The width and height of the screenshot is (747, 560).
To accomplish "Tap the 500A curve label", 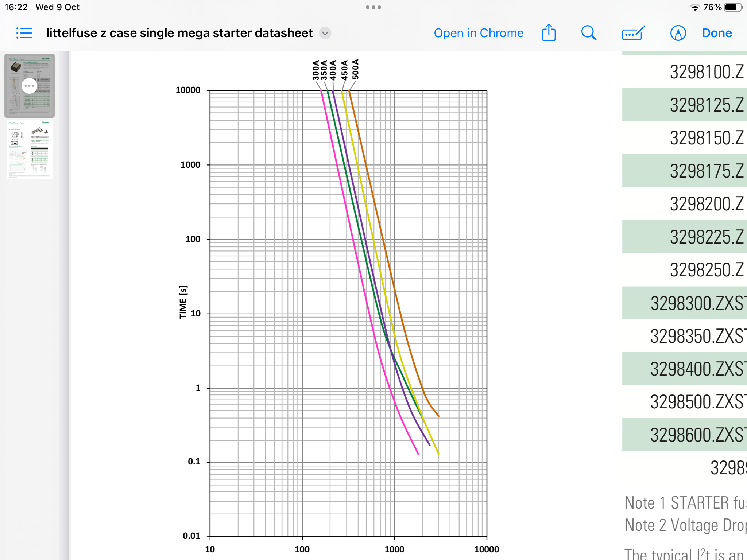I will tap(356, 69).
